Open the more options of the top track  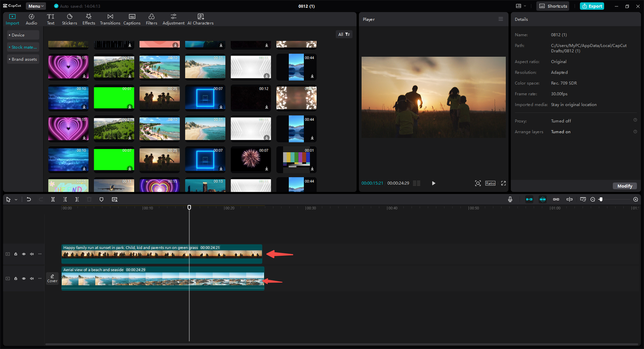coord(40,254)
